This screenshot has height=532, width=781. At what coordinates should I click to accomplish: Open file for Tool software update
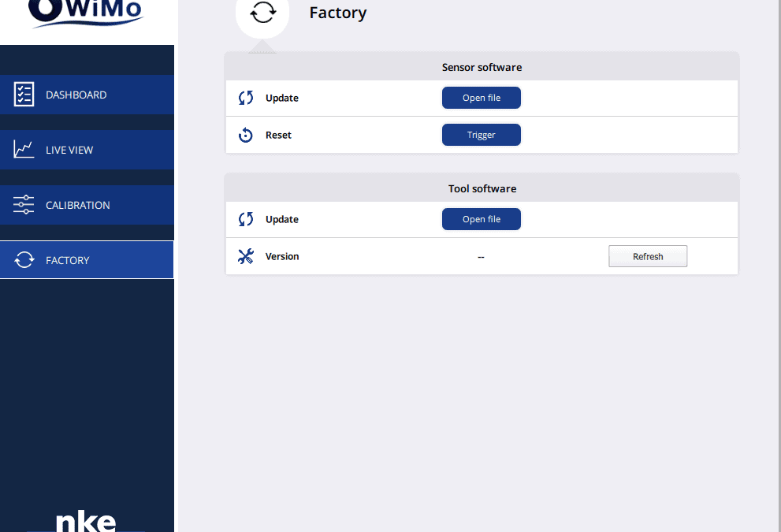point(482,219)
